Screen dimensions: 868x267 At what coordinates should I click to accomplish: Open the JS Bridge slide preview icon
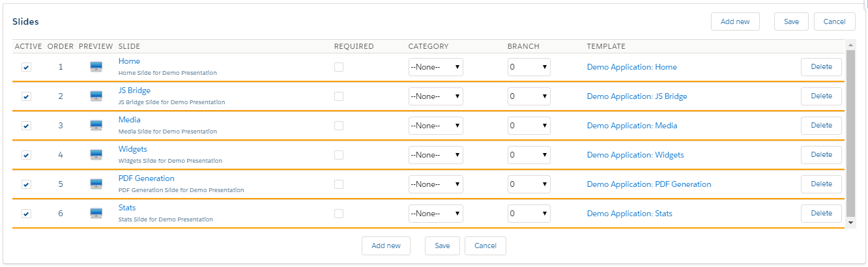pyautogui.click(x=96, y=96)
